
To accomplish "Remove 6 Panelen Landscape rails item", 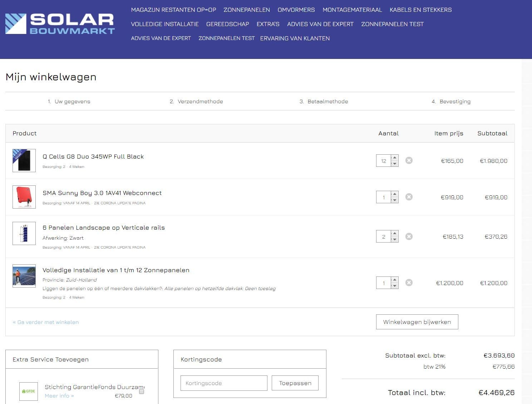I will (409, 236).
